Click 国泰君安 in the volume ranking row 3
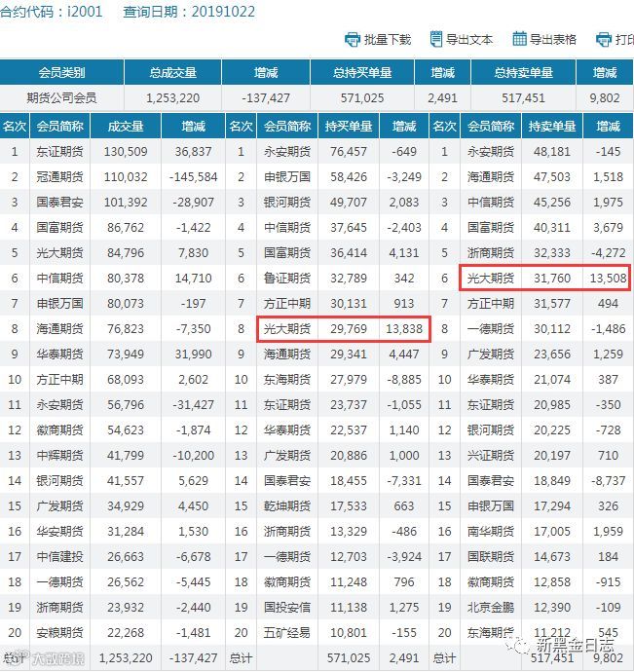This screenshot has height=672, width=634. [x=59, y=203]
